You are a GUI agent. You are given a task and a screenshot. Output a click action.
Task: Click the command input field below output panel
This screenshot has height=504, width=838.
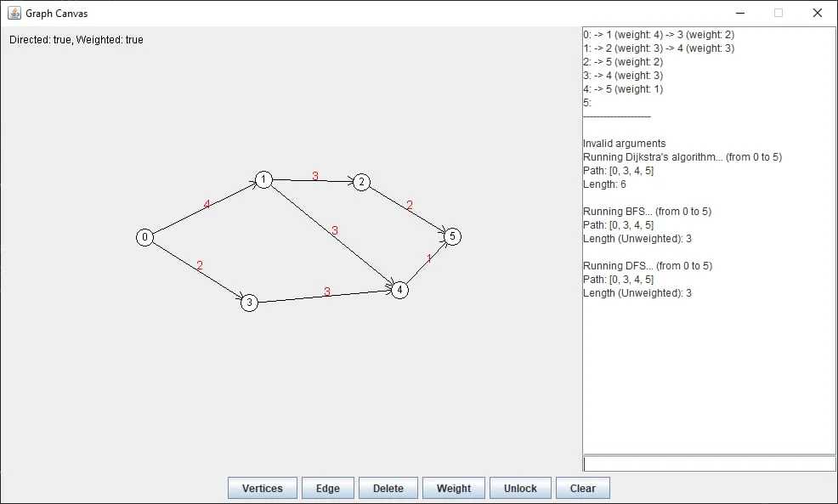[708, 462]
